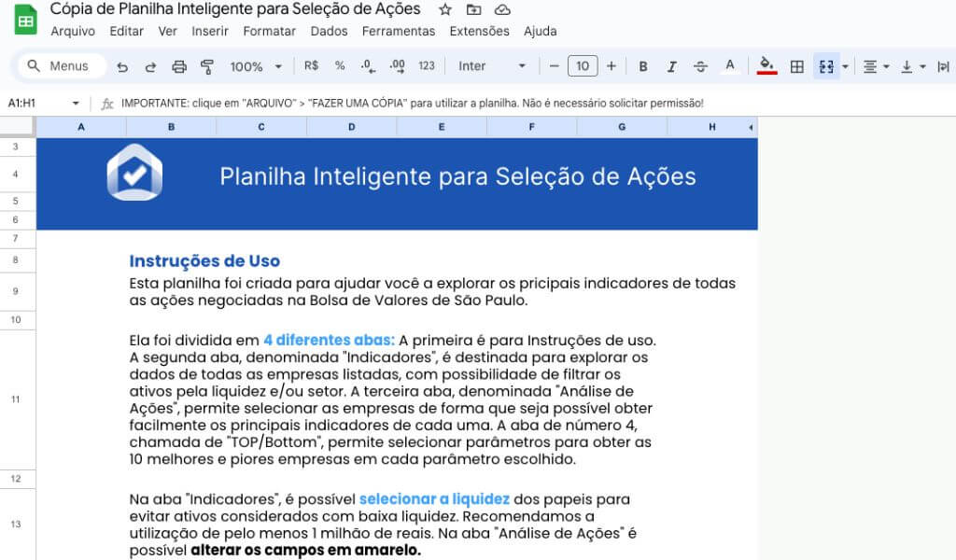Expand merge cells type dropdown
Image resolution: width=956 pixels, height=560 pixels.
pos(845,66)
